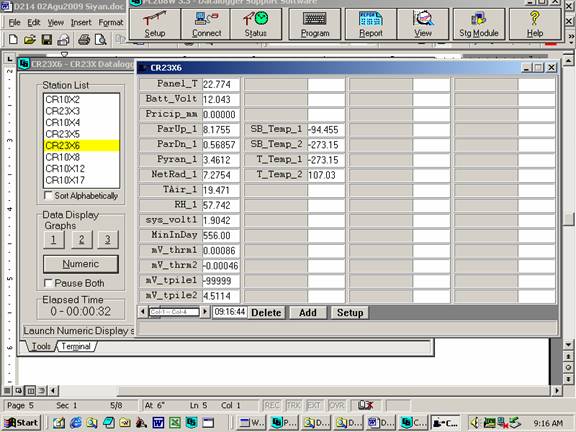Enable Sort Alphabetically checkbox

click(48, 195)
